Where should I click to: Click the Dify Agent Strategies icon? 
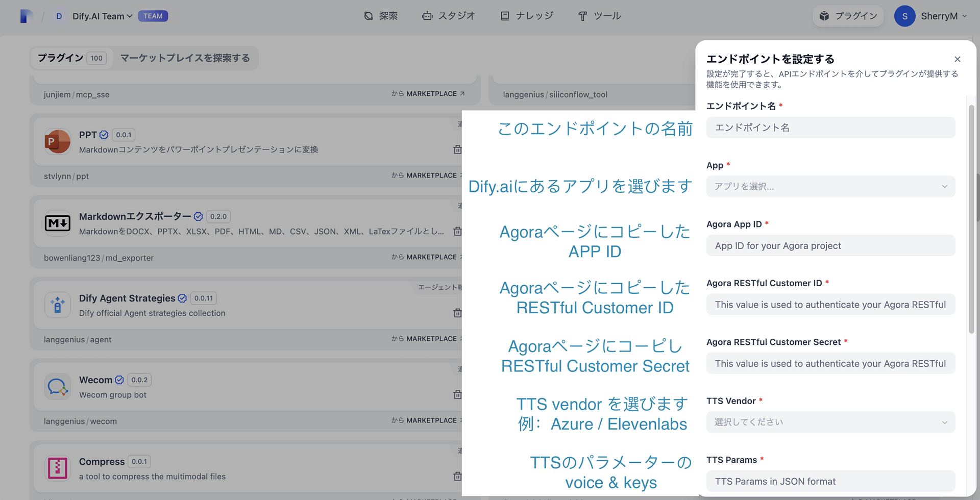[57, 305]
